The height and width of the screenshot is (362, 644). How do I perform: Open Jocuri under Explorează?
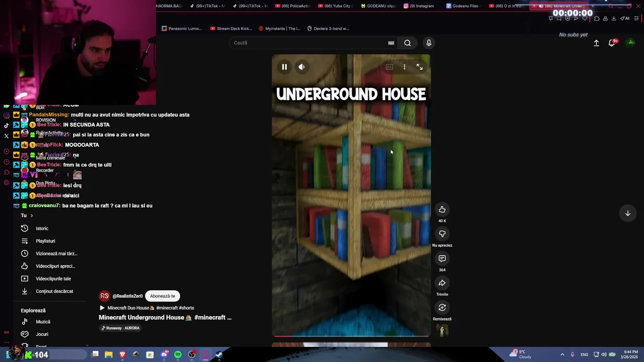pyautogui.click(x=42, y=334)
